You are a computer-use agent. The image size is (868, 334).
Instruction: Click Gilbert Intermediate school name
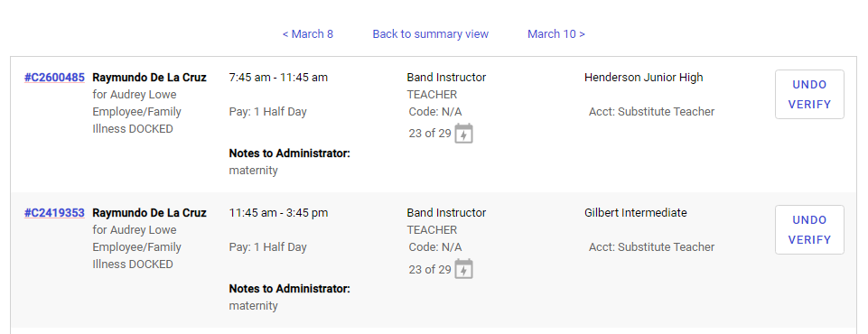636,213
